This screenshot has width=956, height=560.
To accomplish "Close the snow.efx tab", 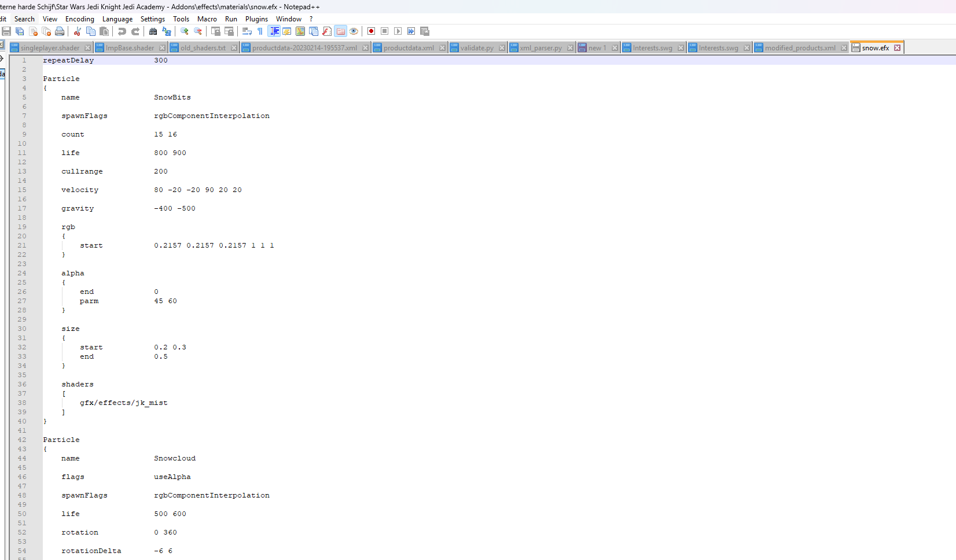I will pos(897,48).
